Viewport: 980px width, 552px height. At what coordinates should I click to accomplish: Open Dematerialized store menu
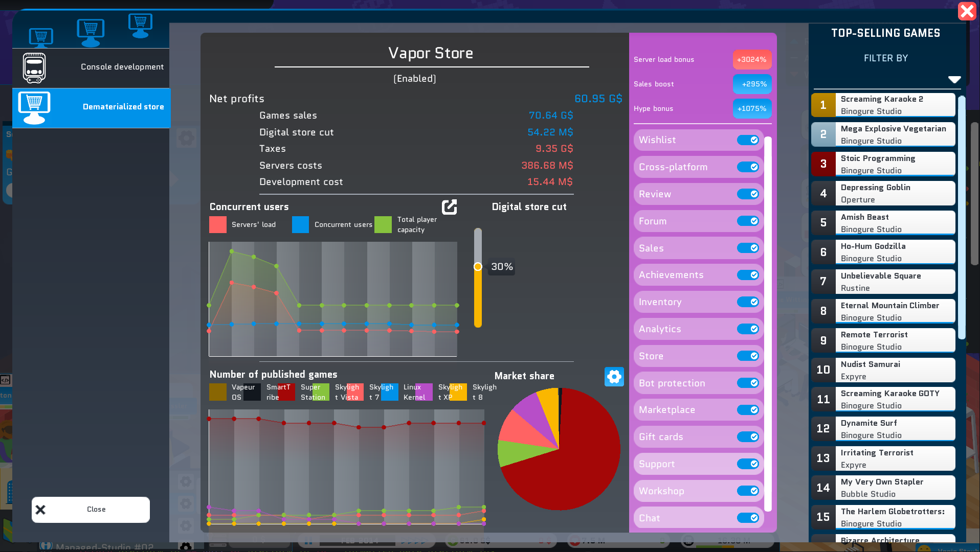pos(91,108)
